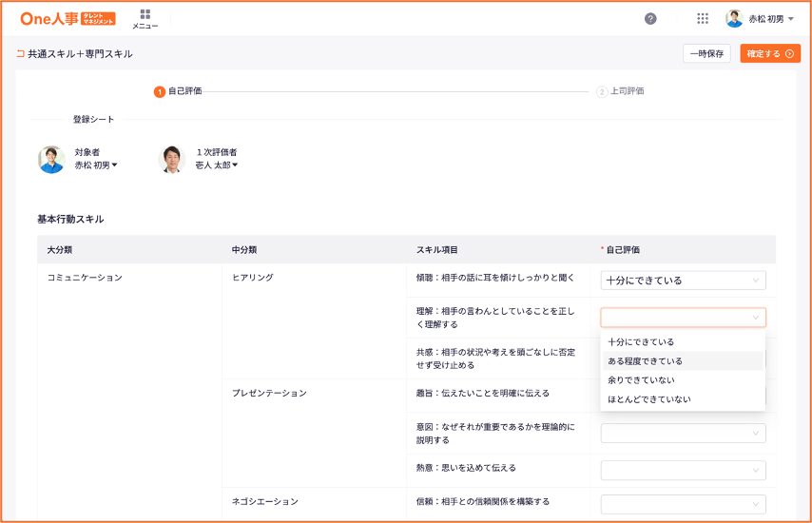Click the 自己評価 column header
812x523 pixels.
tap(623, 249)
